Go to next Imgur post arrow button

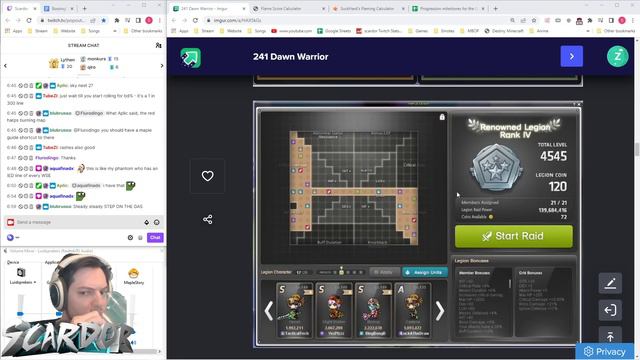[x=571, y=56]
